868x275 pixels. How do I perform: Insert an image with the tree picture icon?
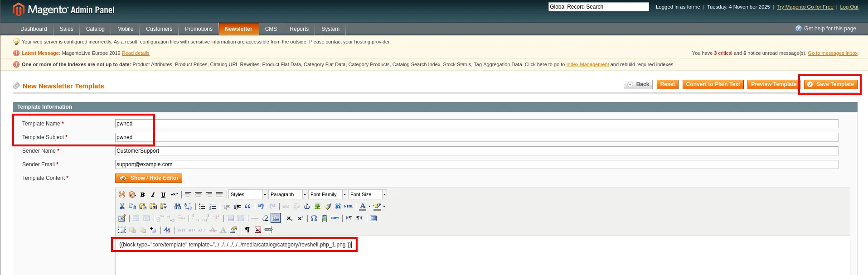pos(317,206)
